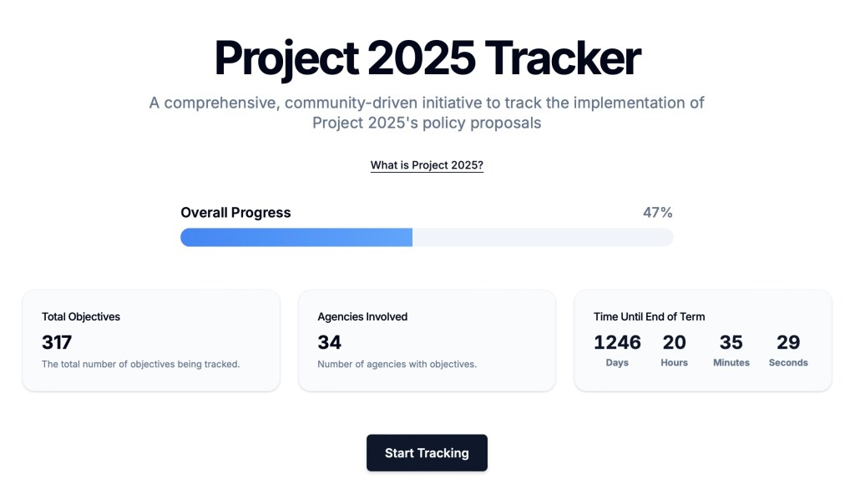Click the 34 agencies count
Image resolution: width=855 pixels, height=504 pixels.
pyautogui.click(x=330, y=342)
